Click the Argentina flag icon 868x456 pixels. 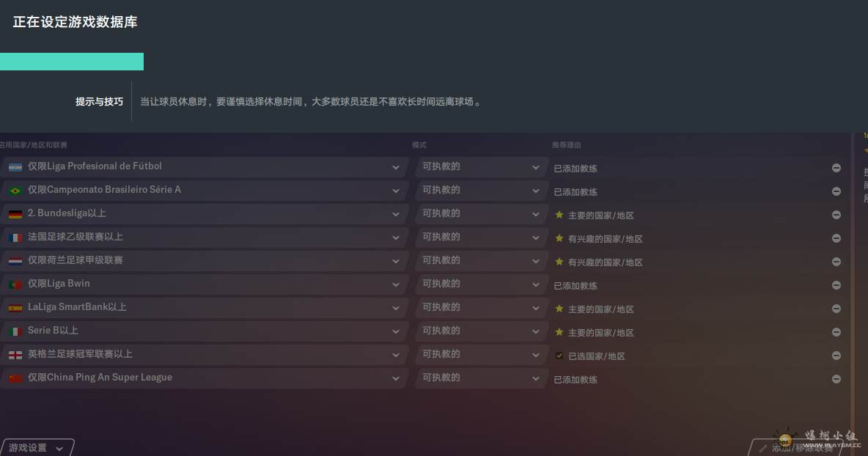click(x=15, y=167)
